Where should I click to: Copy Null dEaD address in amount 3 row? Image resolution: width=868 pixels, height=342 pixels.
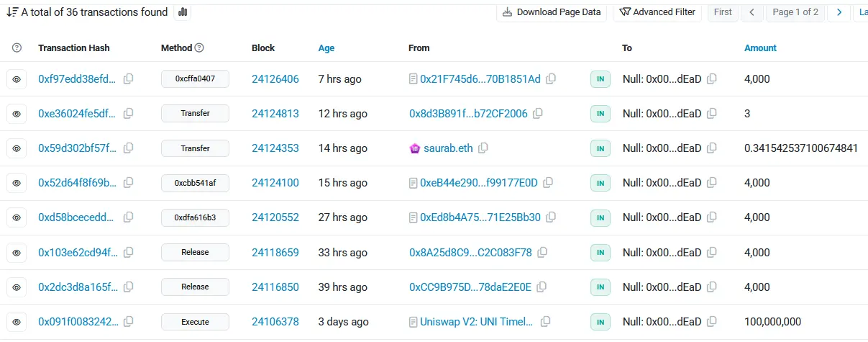click(x=712, y=114)
